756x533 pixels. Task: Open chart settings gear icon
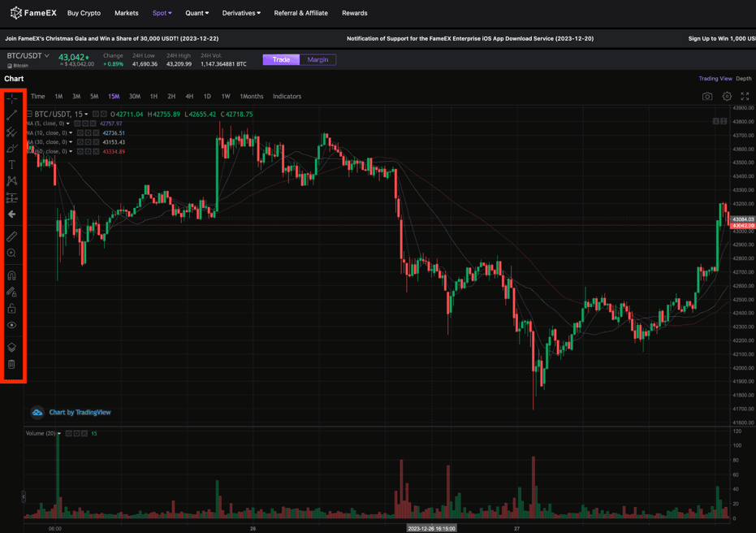[x=727, y=97]
